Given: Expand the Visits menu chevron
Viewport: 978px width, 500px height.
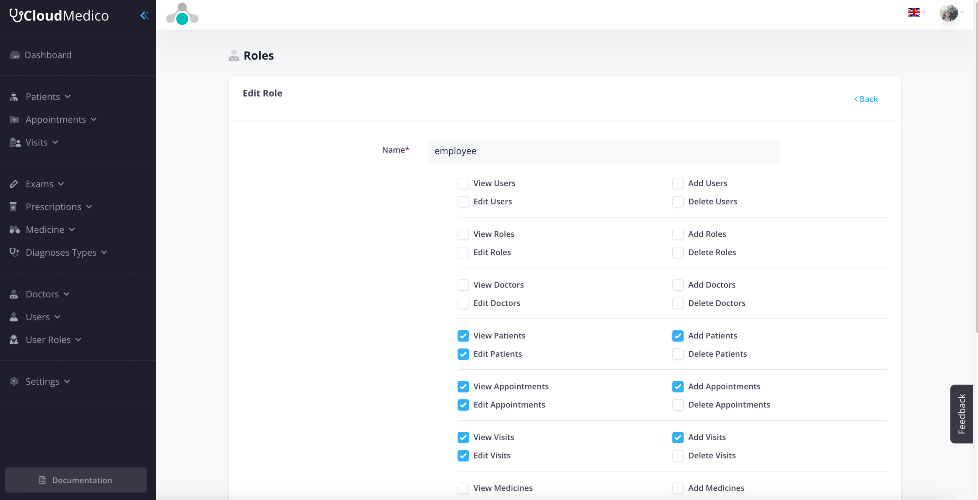Looking at the screenshot, I should tap(55, 142).
